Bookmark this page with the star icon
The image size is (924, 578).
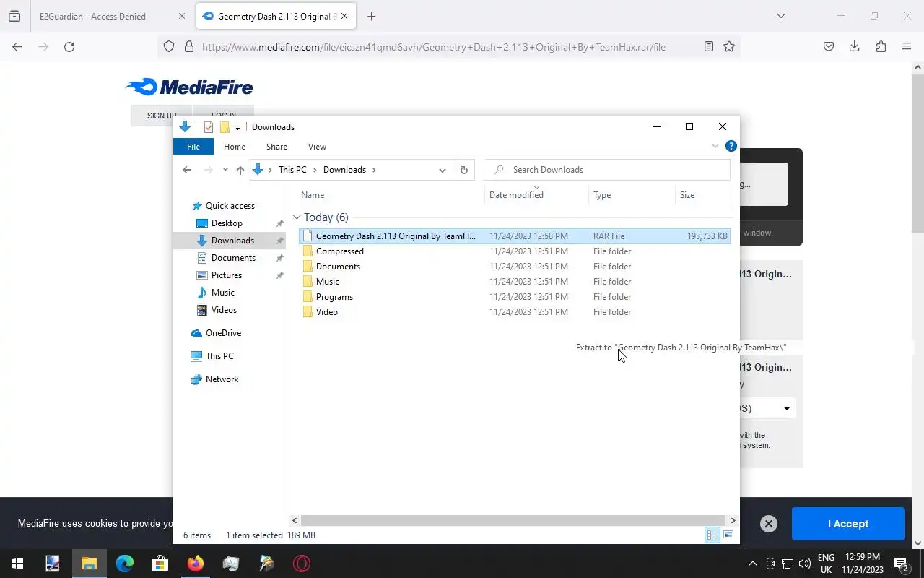click(x=729, y=47)
